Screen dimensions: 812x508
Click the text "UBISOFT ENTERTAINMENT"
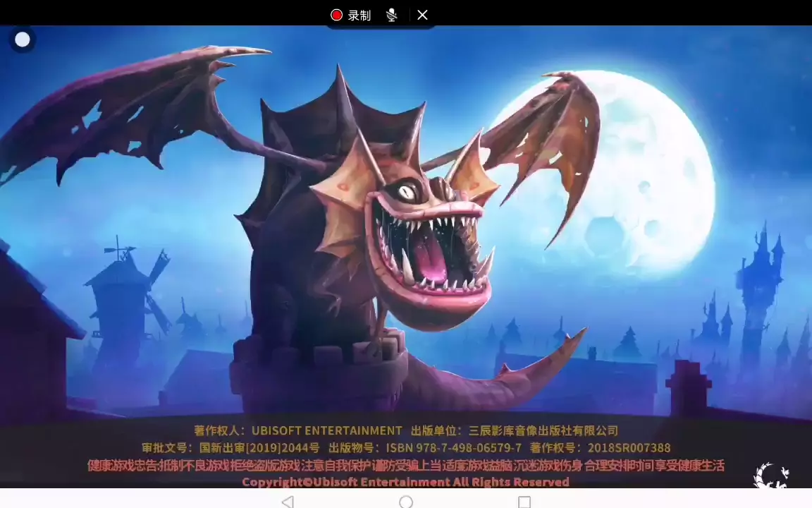tap(327, 431)
